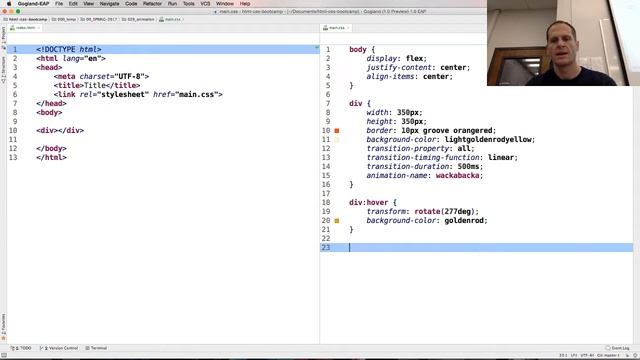640x360 pixels.
Task: Select the 028_animation breadcrumb folder
Action: tap(138, 19)
